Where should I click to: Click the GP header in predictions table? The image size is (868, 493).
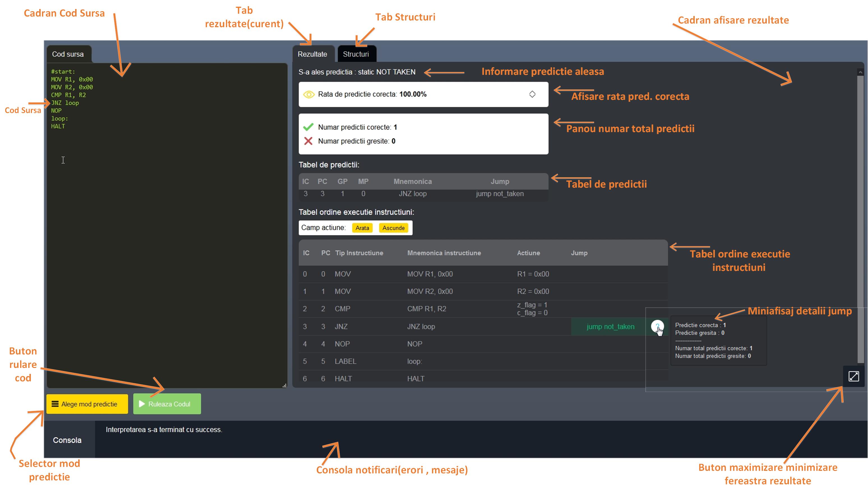pos(342,181)
